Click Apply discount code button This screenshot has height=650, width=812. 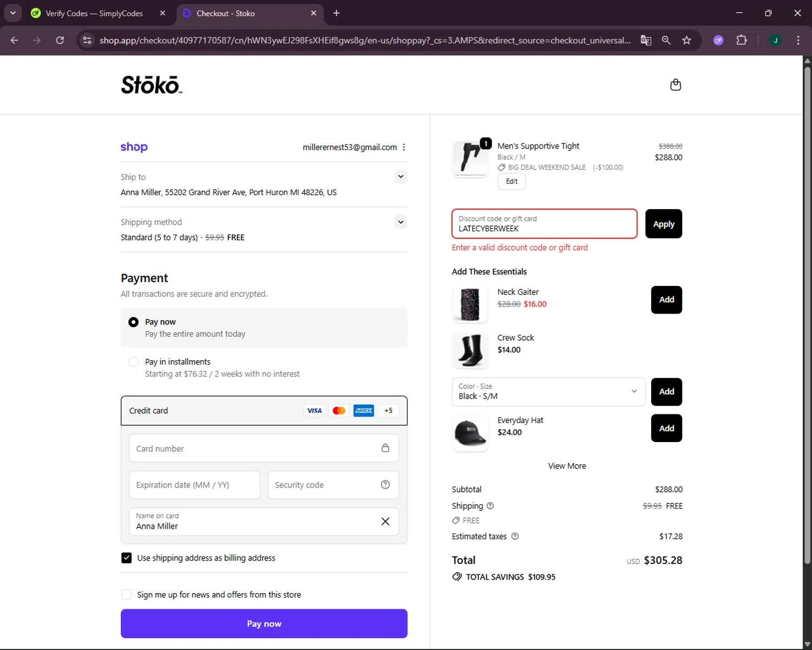[x=664, y=224]
